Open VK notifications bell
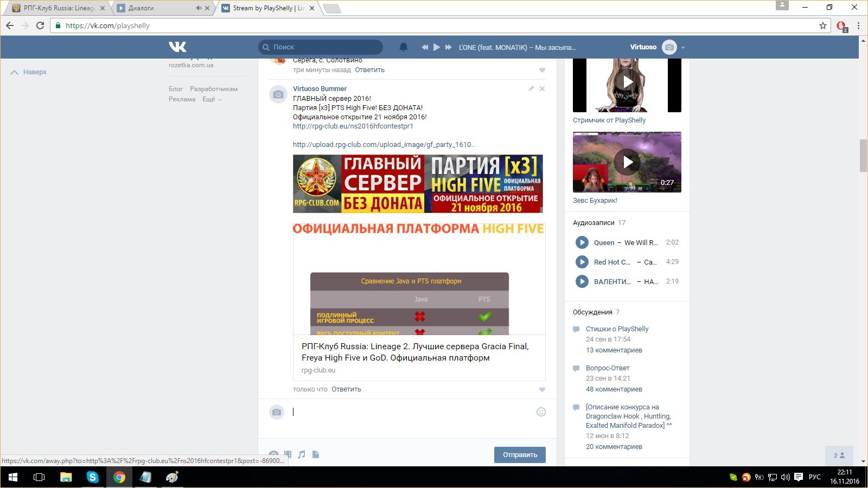The width and height of the screenshot is (868, 488). click(x=403, y=47)
